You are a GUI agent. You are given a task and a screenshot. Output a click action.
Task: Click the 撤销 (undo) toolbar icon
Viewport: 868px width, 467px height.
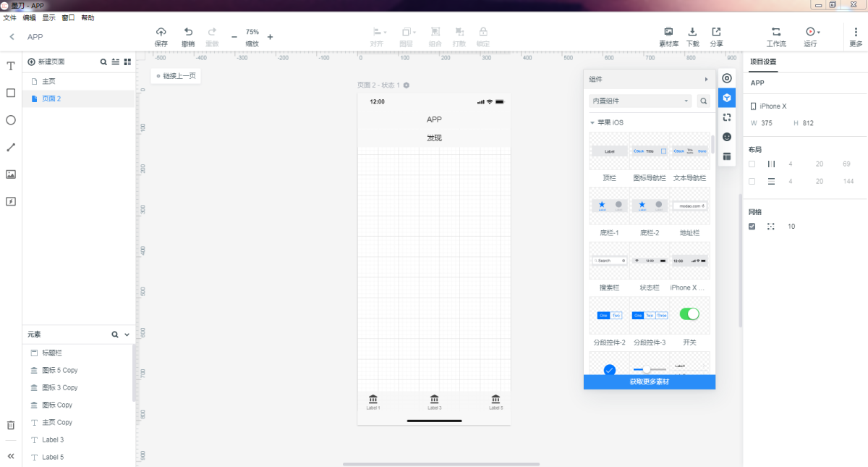click(188, 36)
